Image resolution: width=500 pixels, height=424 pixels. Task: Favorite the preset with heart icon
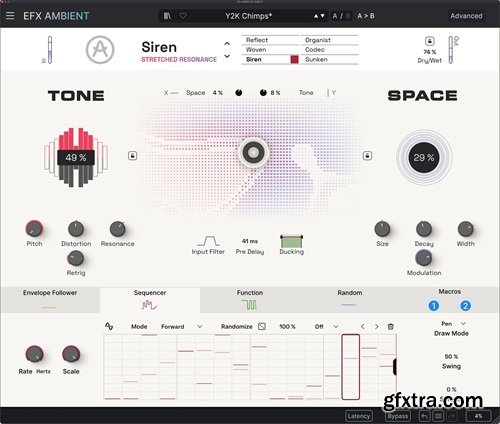tap(183, 16)
